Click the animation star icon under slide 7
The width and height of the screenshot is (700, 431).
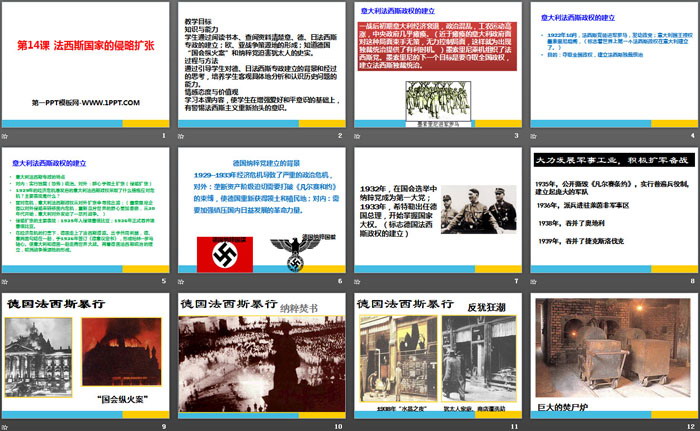(x=358, y=282)
